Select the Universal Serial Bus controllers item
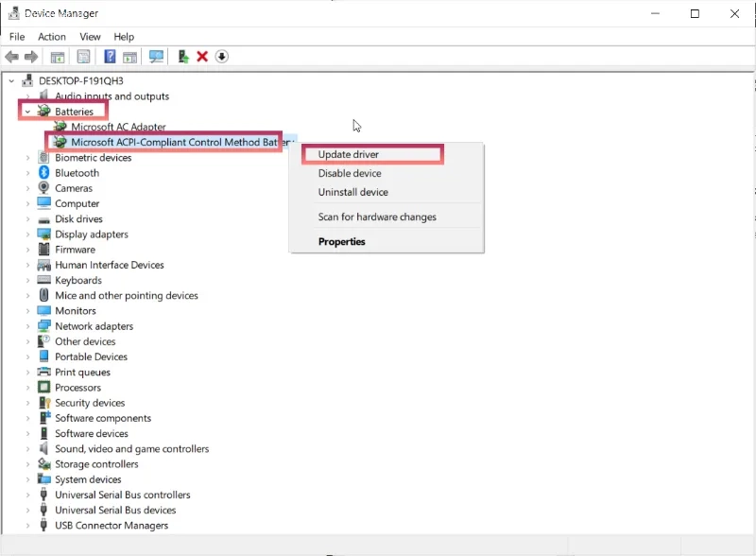Viewport: 756px width, 556px height. pos(122,495)
